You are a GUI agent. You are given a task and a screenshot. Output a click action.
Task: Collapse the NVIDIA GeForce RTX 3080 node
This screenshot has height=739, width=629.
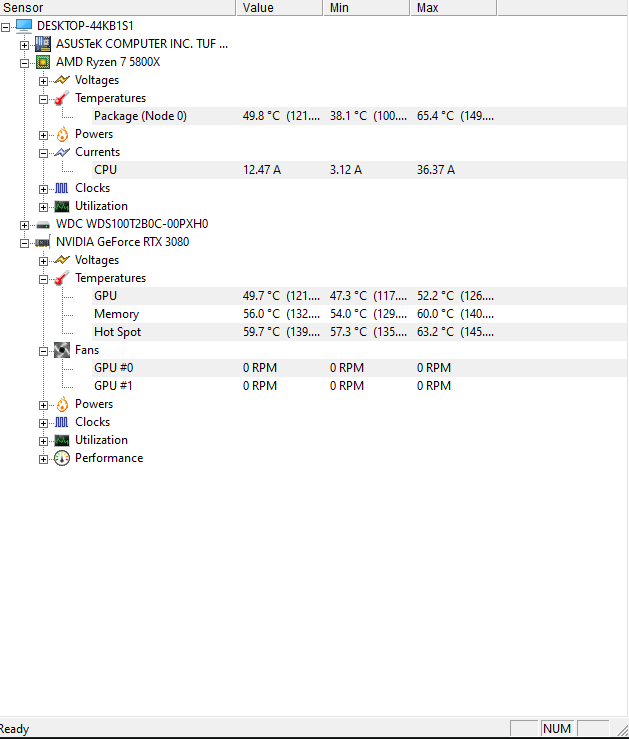[25, 243]
